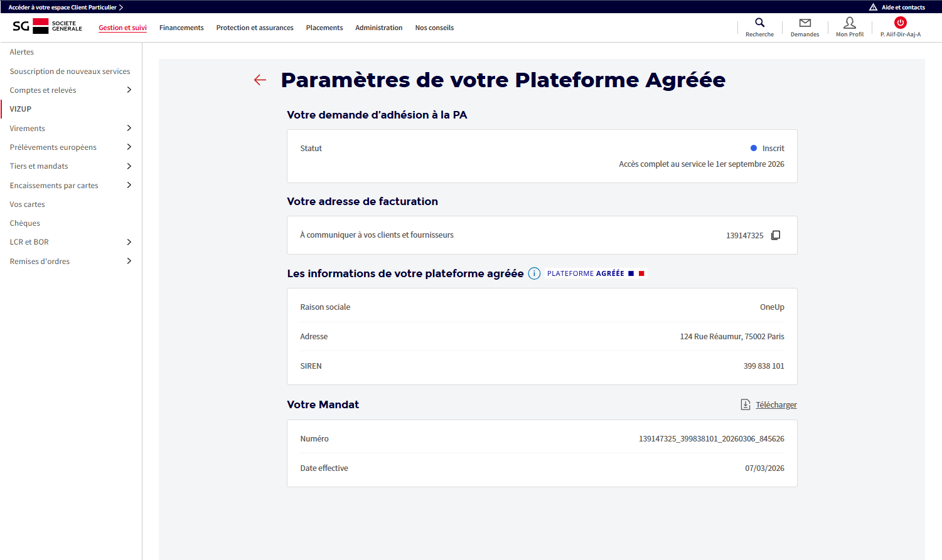
Task: Expand the Virements chevron
Action: pyautogui.click(x=129, y=128)
